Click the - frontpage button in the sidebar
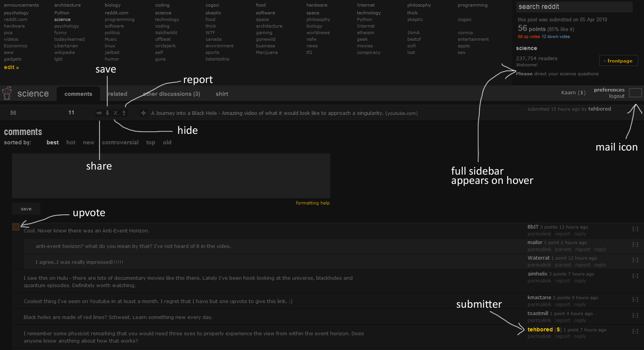The image size is (644, 350). coord(618,61)
